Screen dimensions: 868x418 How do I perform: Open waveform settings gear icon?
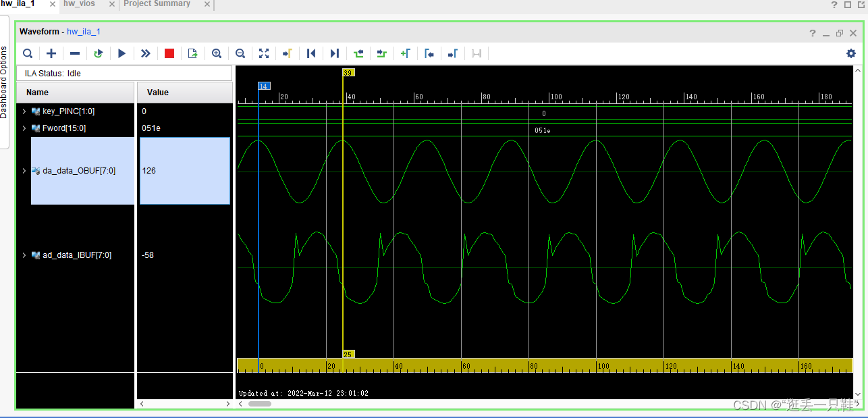[851, 53]
